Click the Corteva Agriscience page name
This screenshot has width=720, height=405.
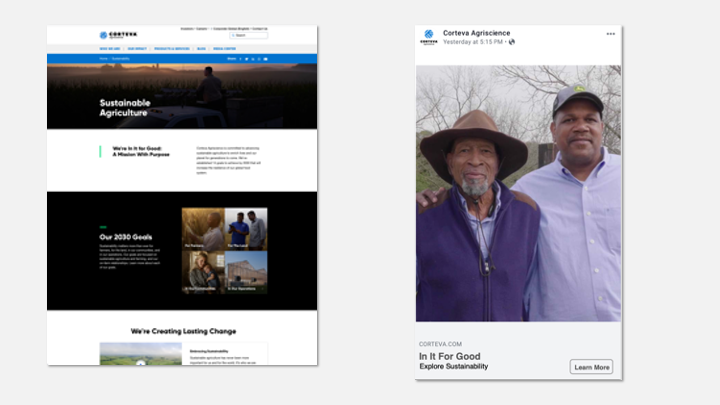(x=476, y=33)
